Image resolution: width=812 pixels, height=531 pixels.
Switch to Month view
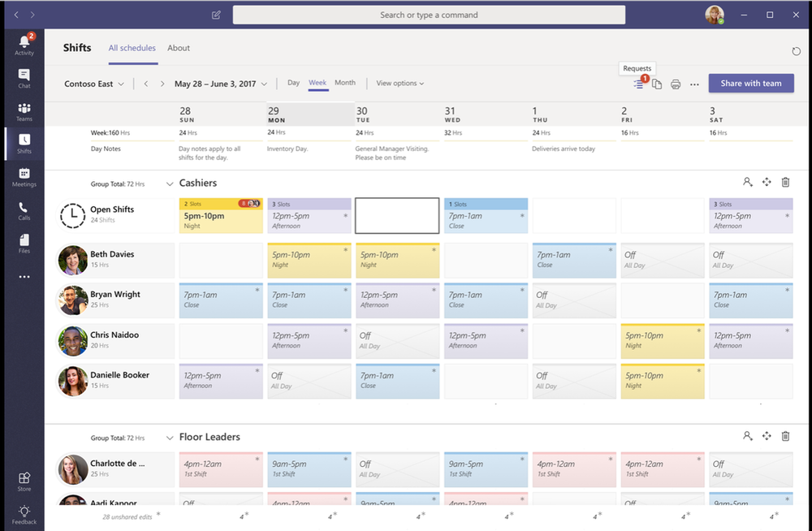[x=345, y=83]
